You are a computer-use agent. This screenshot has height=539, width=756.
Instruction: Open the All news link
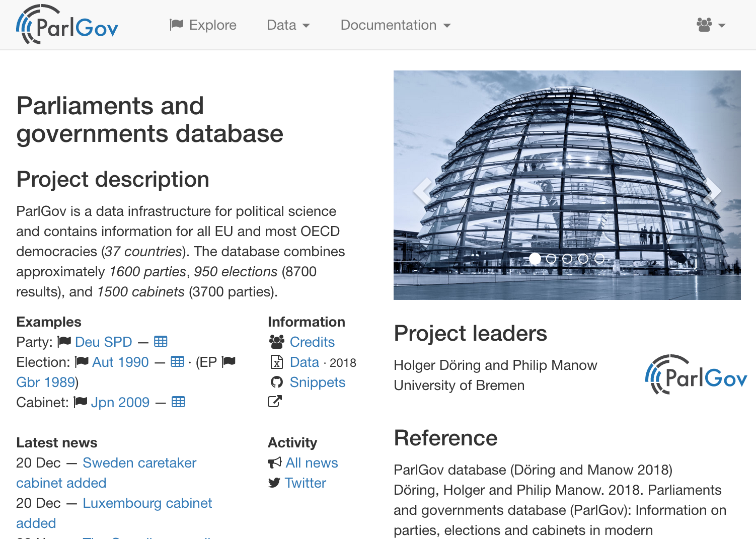click(312, 463)
